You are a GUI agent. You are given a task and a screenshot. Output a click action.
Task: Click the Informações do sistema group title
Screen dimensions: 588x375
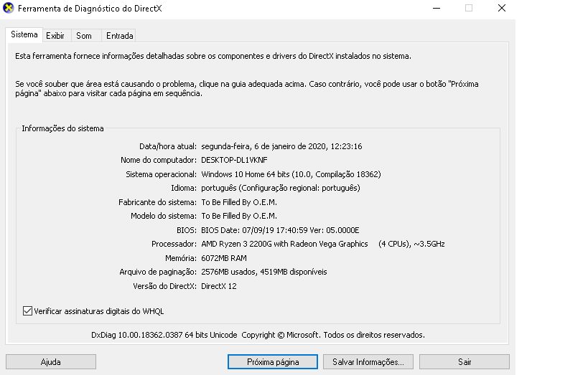click(62, 128)
